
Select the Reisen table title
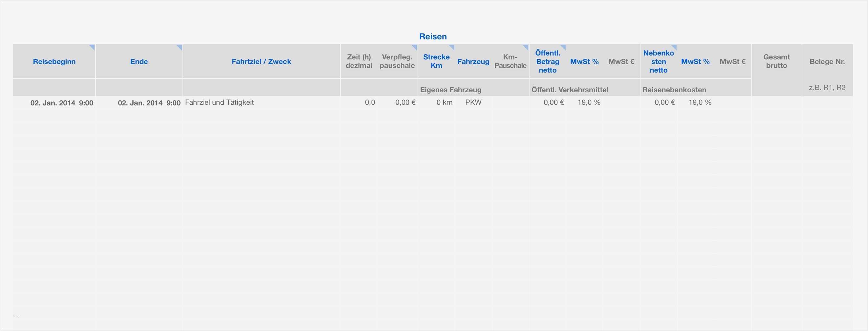coord(433,36)
